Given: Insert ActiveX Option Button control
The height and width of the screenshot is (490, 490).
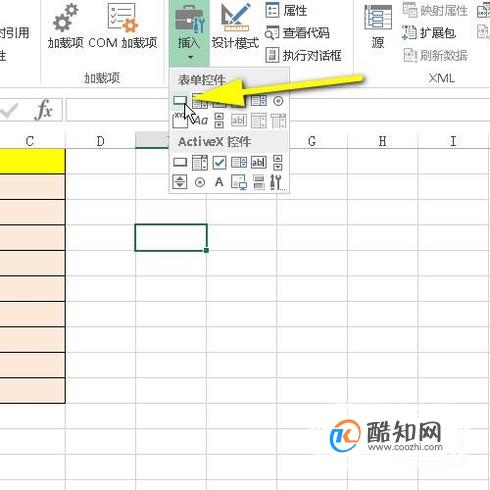Looking at the screenshot, I should click(200, 182).
